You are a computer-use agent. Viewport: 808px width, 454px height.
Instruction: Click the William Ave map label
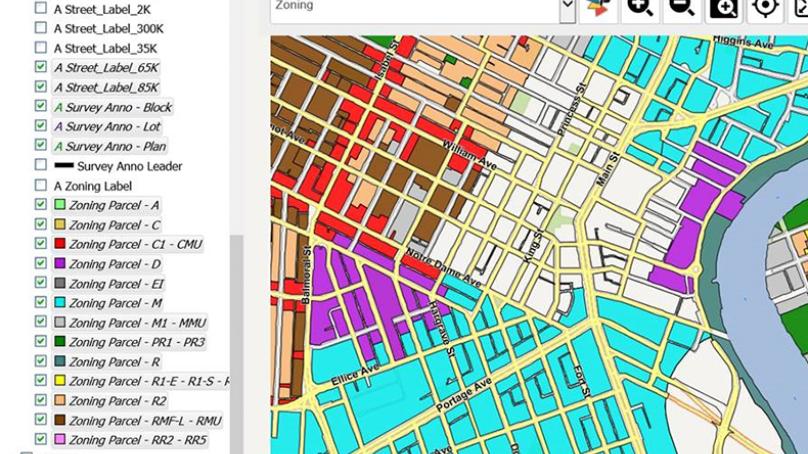click(x=469, y=155)
